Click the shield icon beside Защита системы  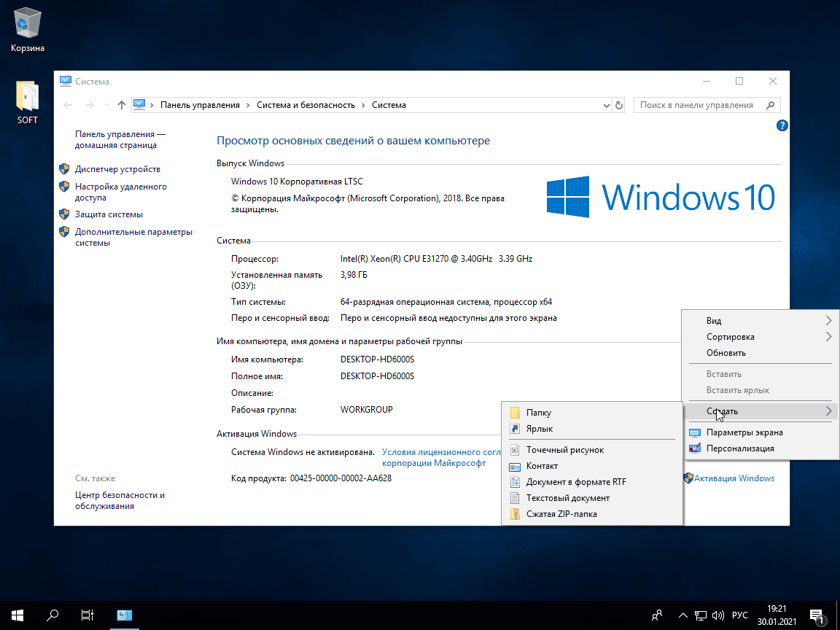[x=64, y=214]
